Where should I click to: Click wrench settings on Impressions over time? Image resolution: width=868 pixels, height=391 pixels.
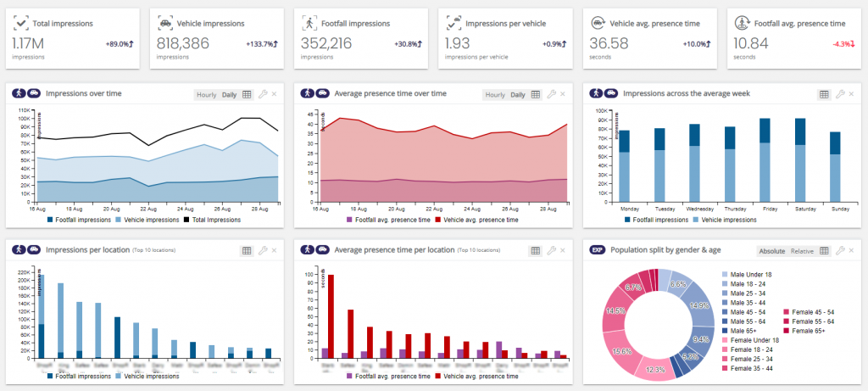pos(263,94)
